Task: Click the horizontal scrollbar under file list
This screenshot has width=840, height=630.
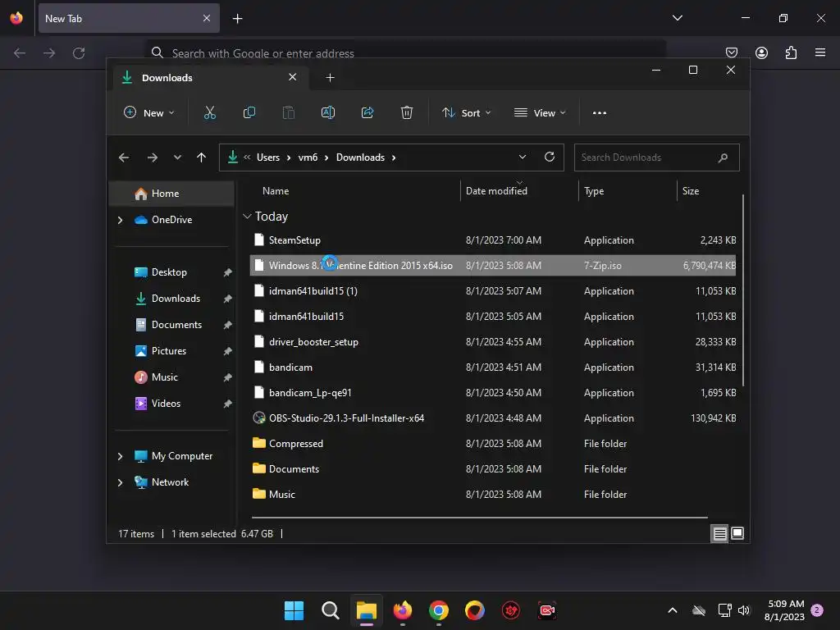Action: [479, 518]
